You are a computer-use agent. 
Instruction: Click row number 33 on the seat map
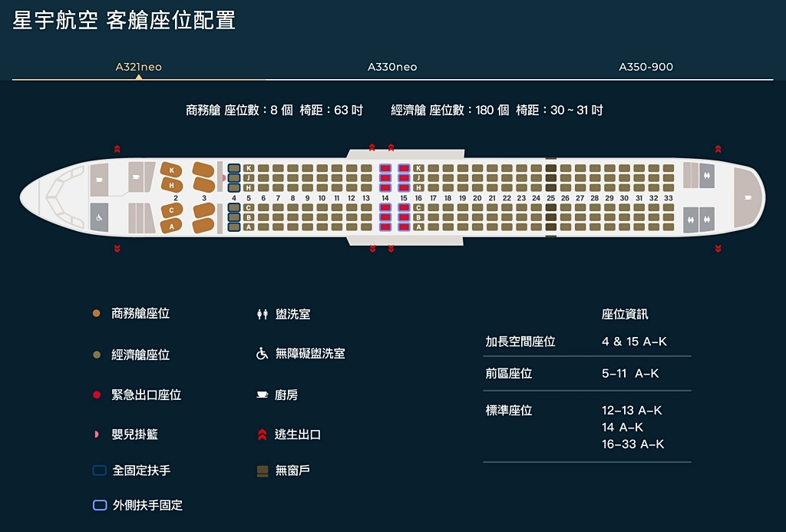pos(669,198)
